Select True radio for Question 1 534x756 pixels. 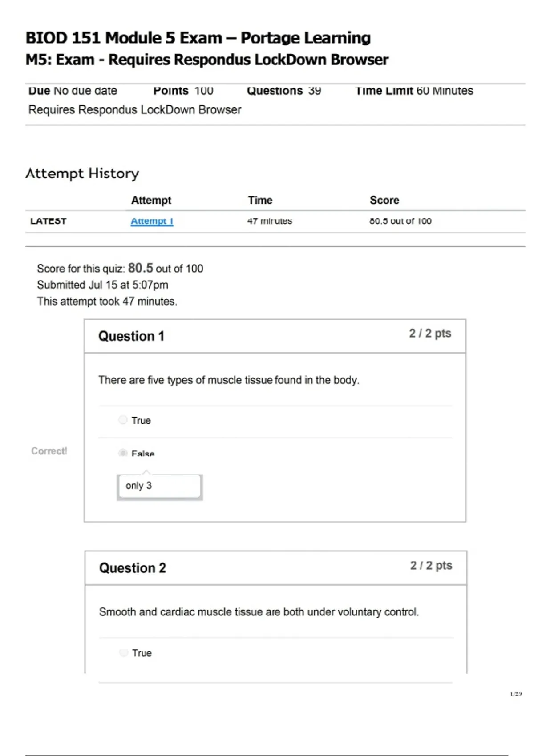pos(123,420)
